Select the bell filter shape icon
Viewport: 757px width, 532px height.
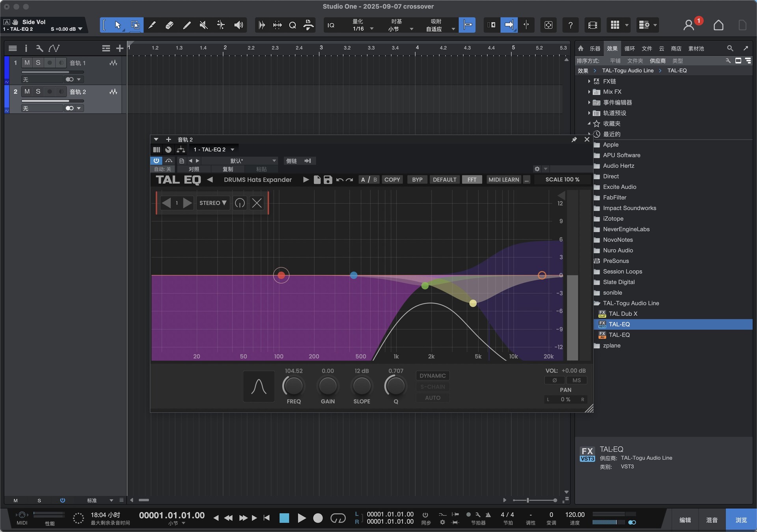(259, 386)
